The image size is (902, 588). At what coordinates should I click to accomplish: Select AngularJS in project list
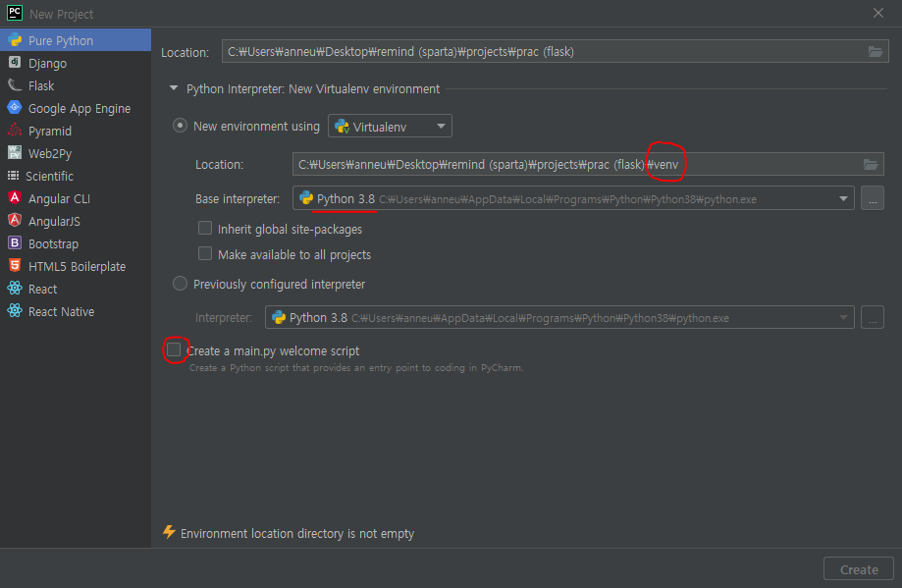(x=76, y=221)
